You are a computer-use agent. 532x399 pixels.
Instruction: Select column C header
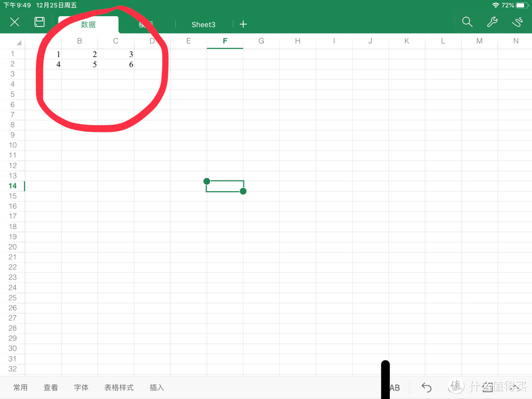116,41
